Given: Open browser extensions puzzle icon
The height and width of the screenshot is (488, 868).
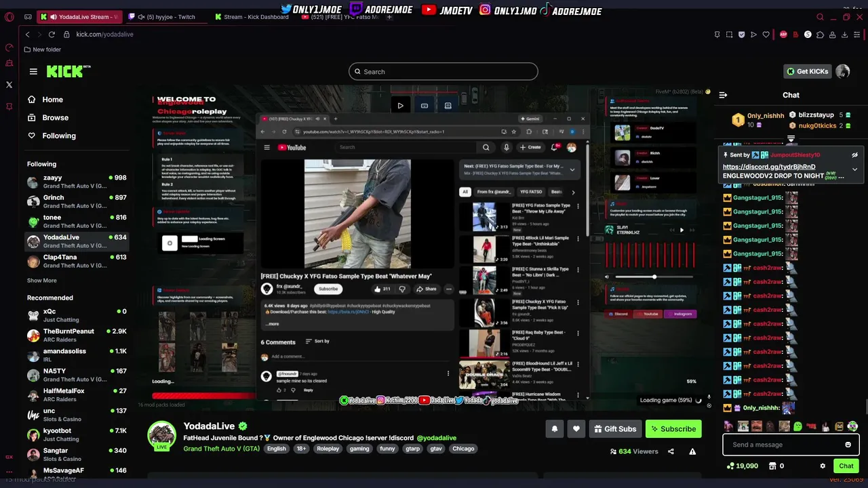Looking at the screenshot, I should tap(821, 35).
